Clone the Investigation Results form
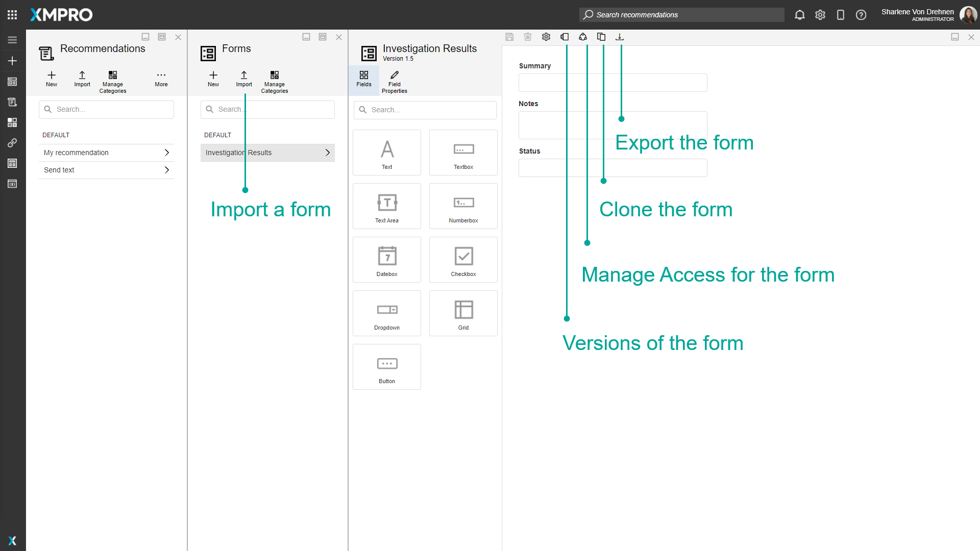 601,37
